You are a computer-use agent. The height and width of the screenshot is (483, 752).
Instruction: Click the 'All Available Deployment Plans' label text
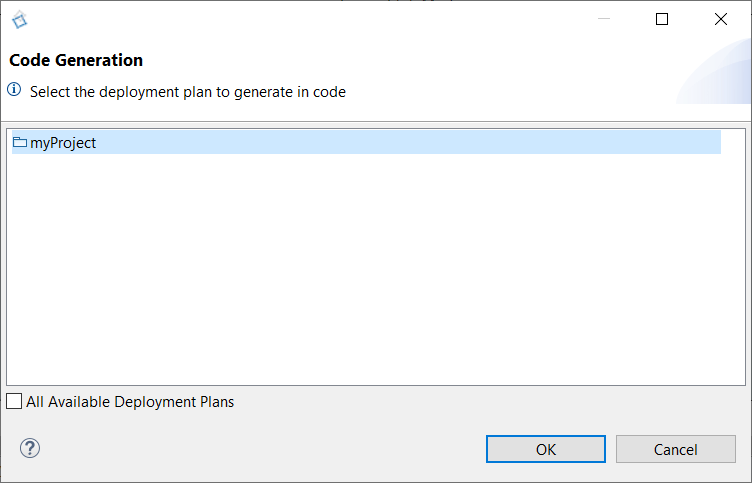130,401
